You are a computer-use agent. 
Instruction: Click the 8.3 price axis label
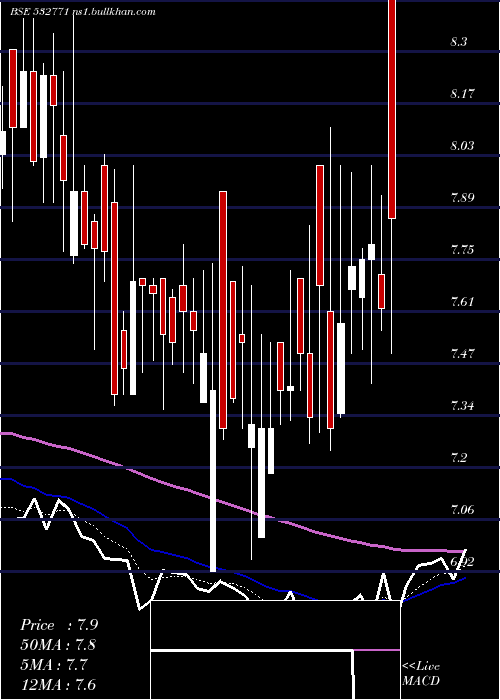point(459,42)
